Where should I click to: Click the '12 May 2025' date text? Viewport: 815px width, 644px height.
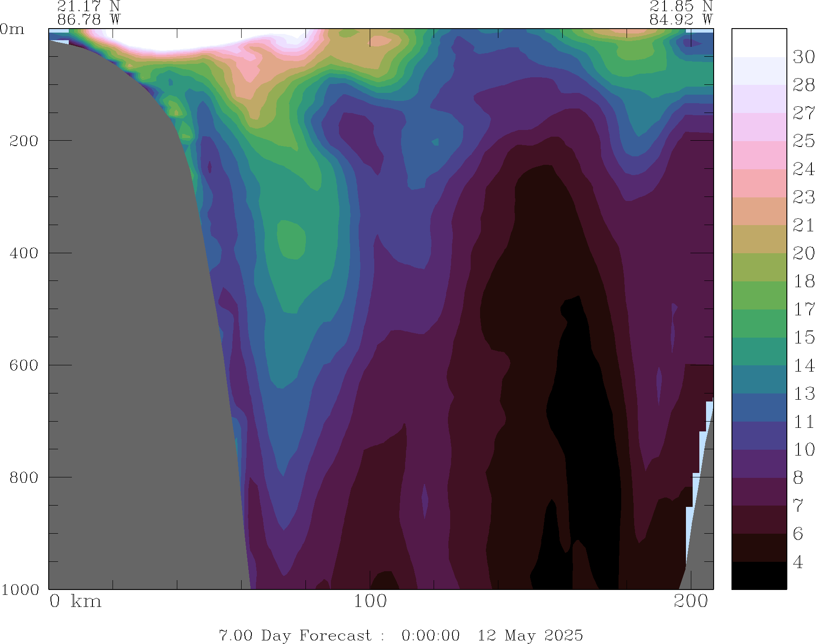(531, 635)
